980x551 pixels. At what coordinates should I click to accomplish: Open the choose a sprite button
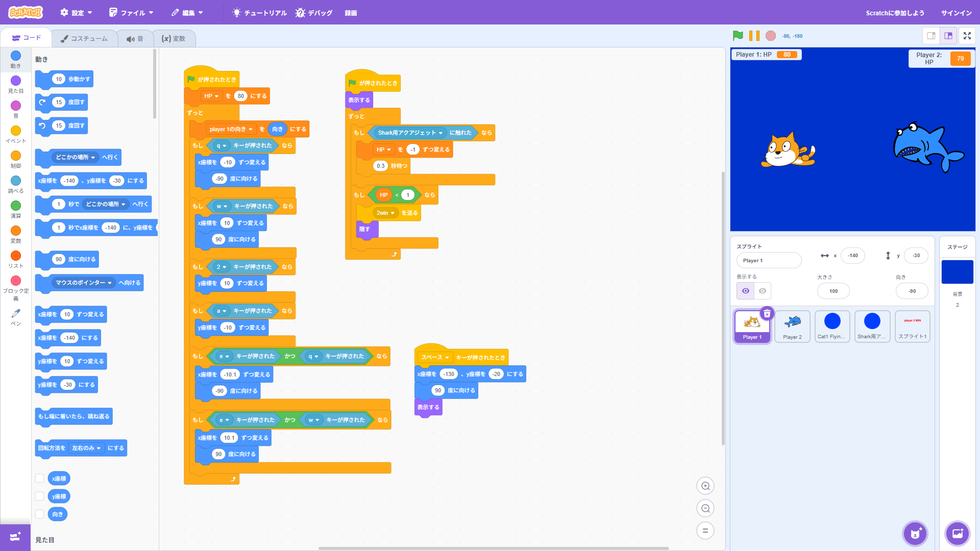pos(915,534)
